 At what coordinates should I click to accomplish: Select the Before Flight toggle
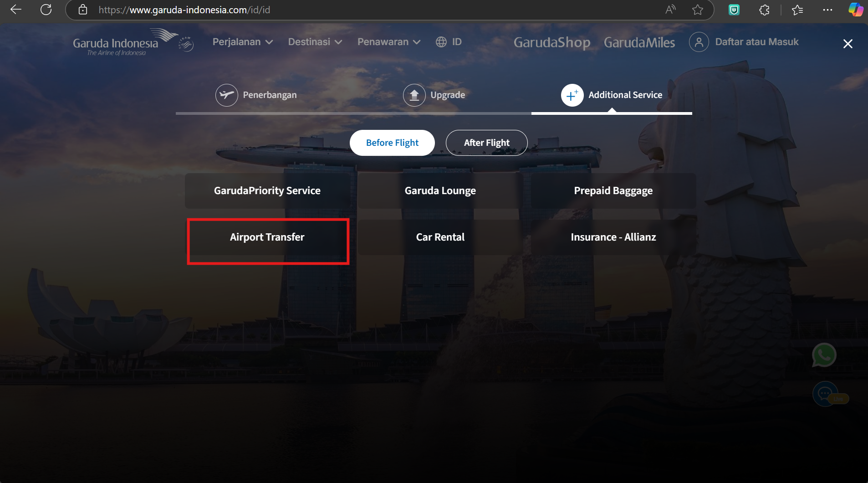click(x=392, y=143)
